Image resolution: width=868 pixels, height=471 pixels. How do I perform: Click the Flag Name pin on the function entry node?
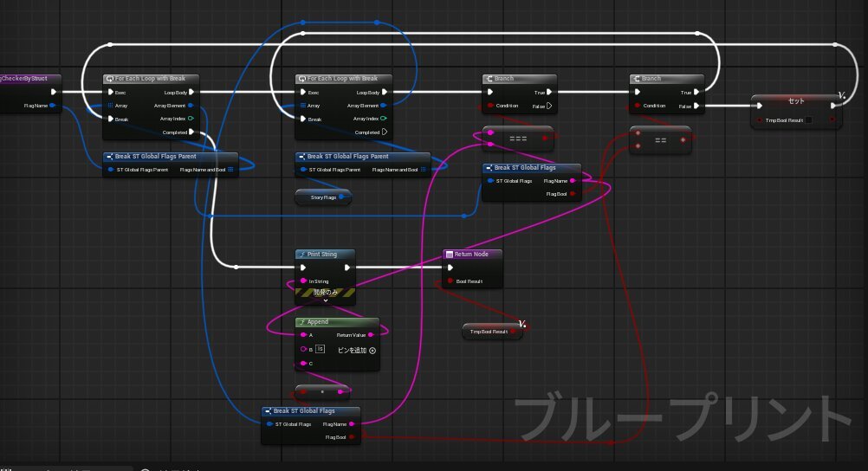53,106
